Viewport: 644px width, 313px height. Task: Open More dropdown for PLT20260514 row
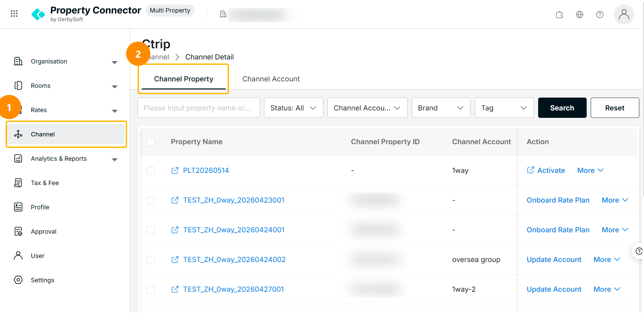tap(590, 171)
